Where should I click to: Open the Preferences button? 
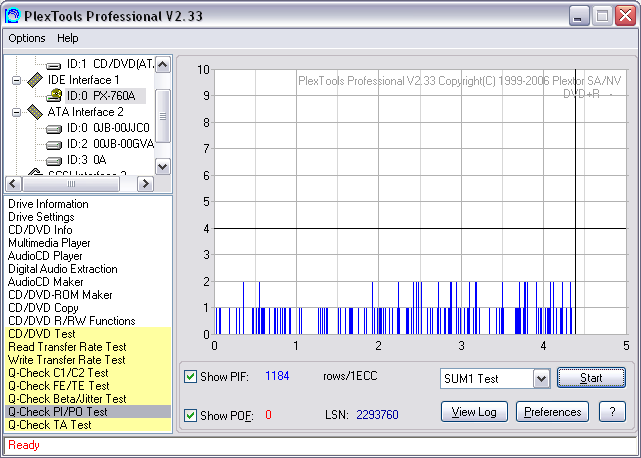tap(552, 412)
